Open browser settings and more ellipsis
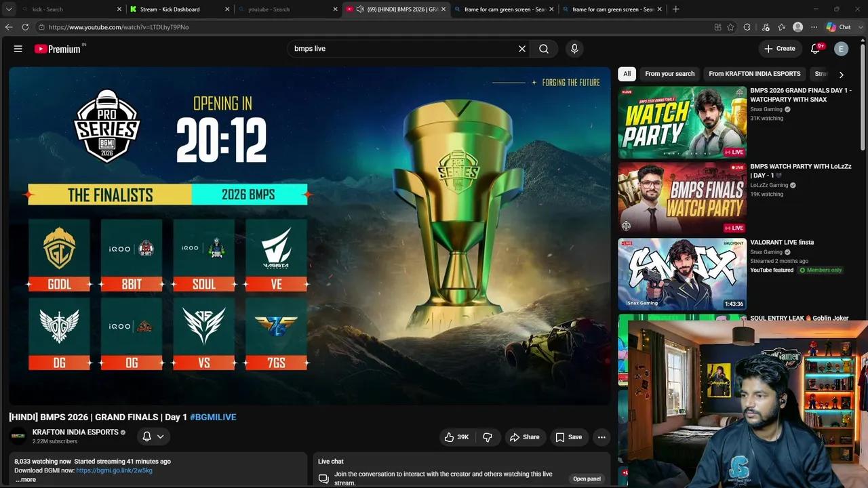This screenshot has height=488, width=868. tap(814, 27)
